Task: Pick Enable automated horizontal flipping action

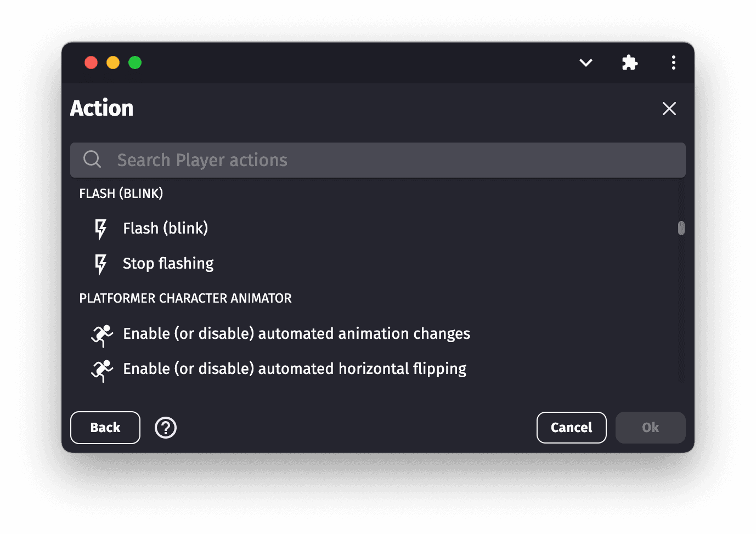Action: click(x=295, y=369)
